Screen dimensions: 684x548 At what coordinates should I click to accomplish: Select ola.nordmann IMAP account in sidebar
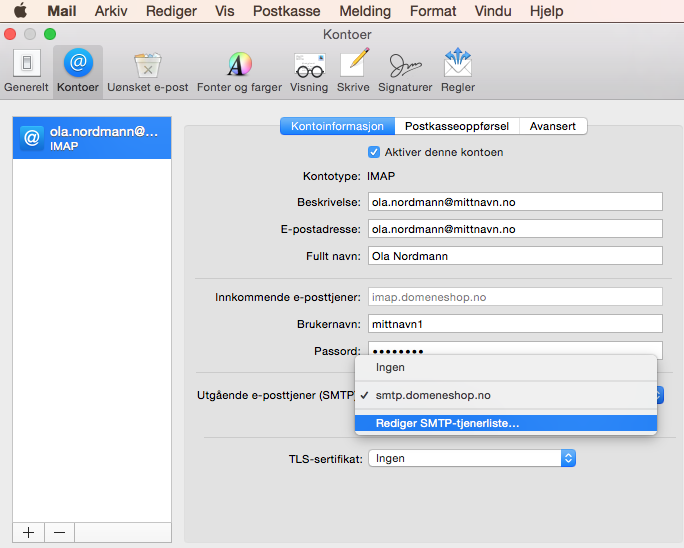point(92,138)
